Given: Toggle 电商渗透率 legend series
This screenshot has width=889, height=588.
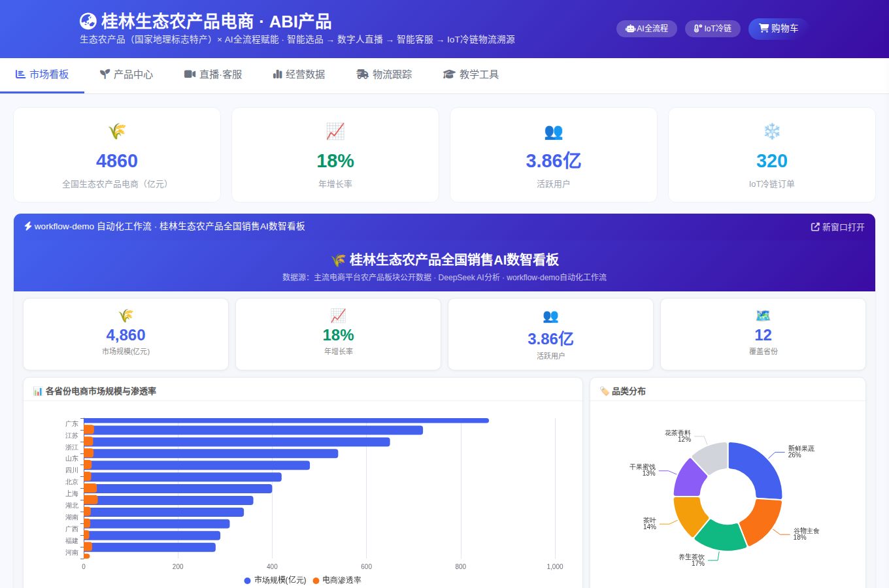Looking at the screenshot, I should pos(337,580).
